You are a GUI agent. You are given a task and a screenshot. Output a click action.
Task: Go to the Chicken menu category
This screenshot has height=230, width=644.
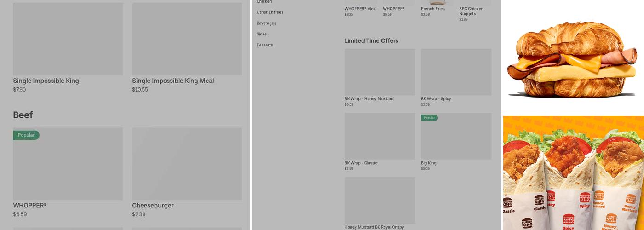(x=264, y=2)
